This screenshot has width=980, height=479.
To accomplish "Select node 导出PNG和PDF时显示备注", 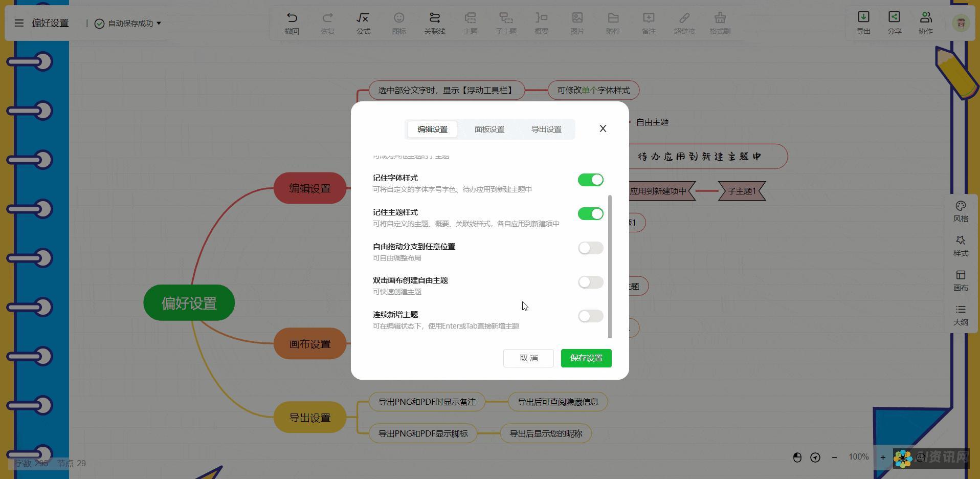I will tap(427, 402).
